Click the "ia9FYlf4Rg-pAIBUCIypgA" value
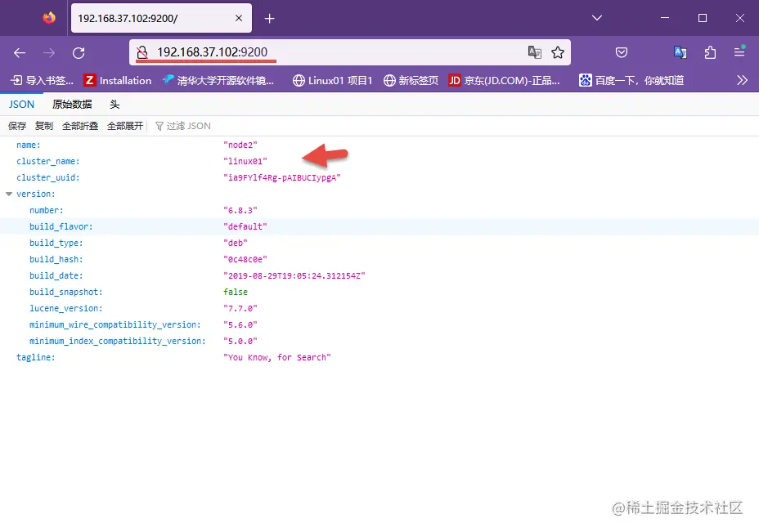Image resolution: width=759 pixels, height=532 pixels. [x=281, y=177]
